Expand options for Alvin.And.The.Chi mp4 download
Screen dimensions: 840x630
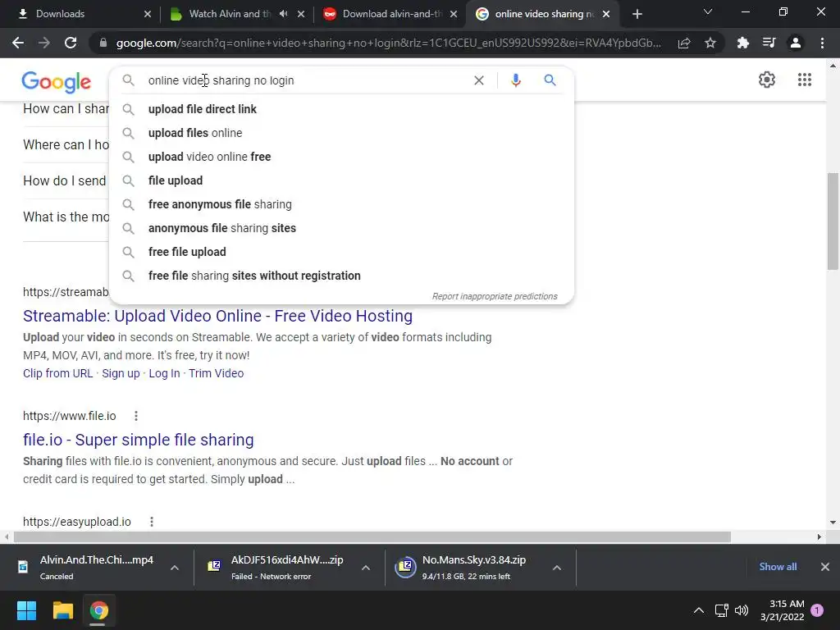click(x=175, y=568)
